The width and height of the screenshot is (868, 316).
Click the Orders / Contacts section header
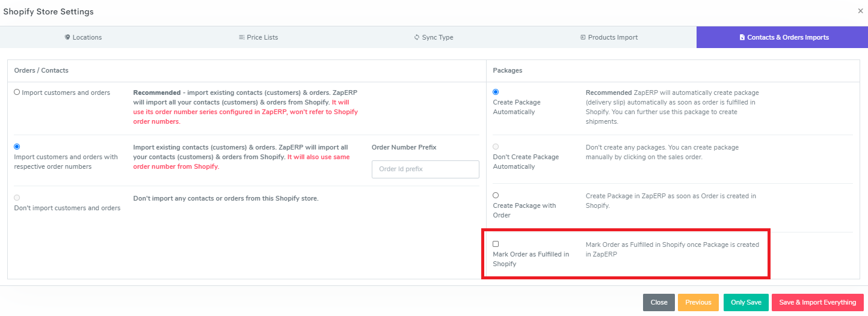click(x=42, y=70)
